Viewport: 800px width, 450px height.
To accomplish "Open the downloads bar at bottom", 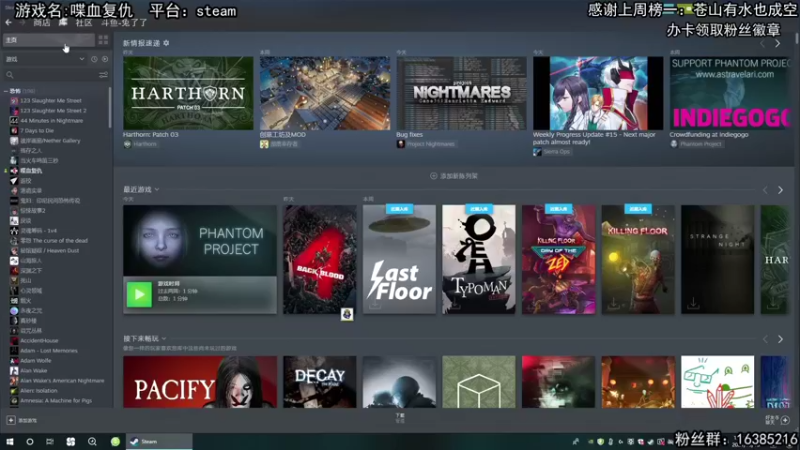I will pos(400,418).
